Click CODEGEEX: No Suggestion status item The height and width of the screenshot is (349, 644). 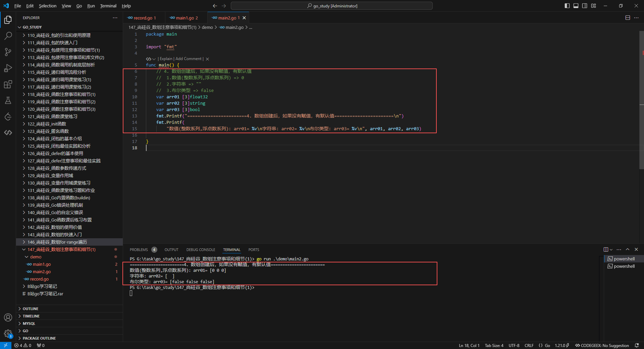[x=602, y=345]
